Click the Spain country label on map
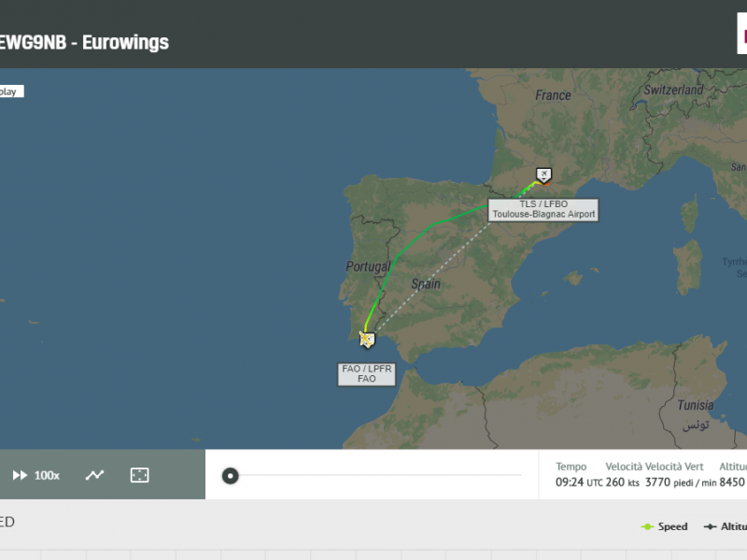747x560 pixels. (426, 284)
